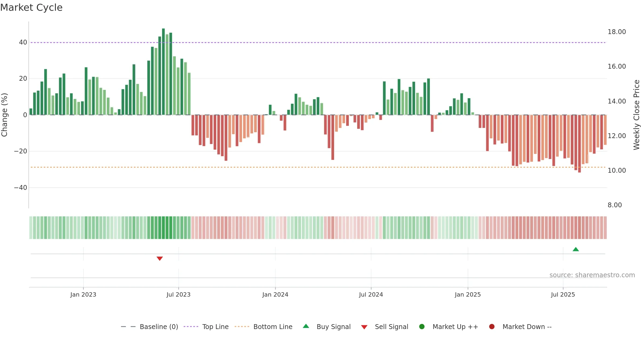This screenshot has width=644, height=362.
Task: Click the orange dotted Bottom Line legend swatch
Action: pyautogui.click(x=242, y=327)
